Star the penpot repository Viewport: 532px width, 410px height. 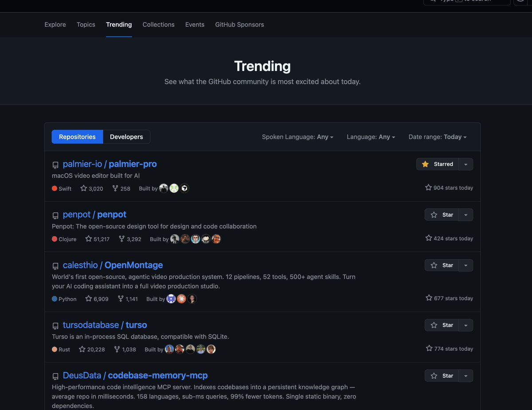tap(442, 215)
